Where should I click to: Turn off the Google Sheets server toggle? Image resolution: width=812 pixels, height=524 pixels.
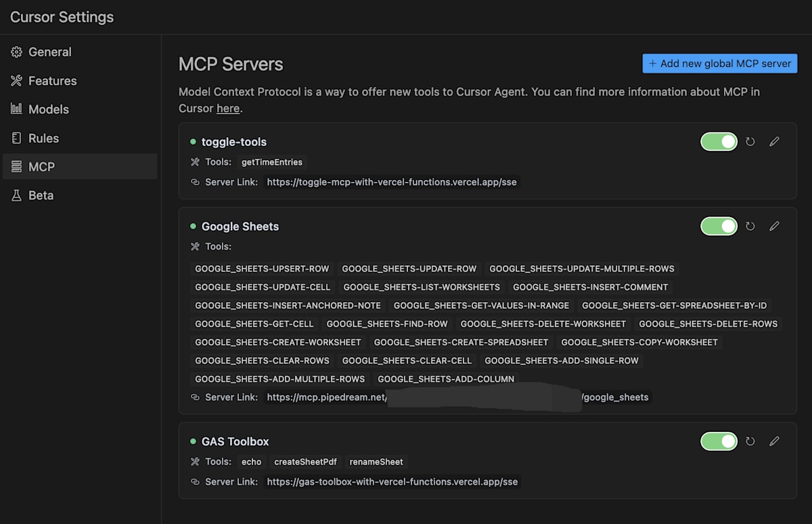pyautogui.click(x=719, y=227)
